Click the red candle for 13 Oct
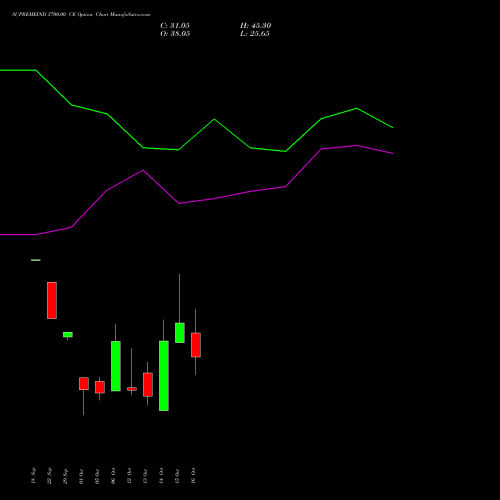 148,385
